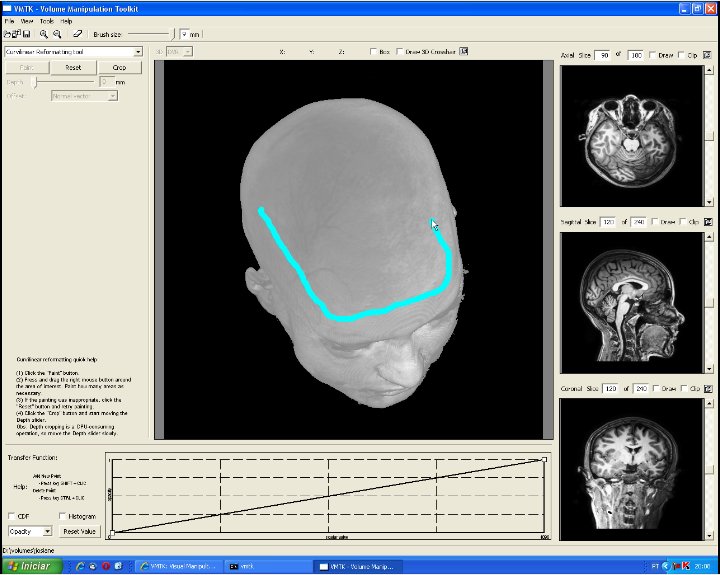Screen dimensions: 720x575
Task: Select the Eraser tool icon
Action: (x=77, y=34)
